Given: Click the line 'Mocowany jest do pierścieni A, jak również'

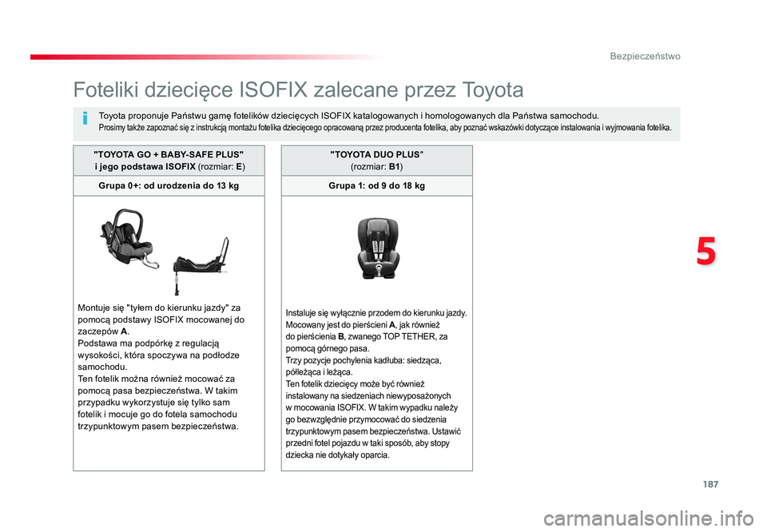Looking at the screenshot, I should [x=363, y=324].
